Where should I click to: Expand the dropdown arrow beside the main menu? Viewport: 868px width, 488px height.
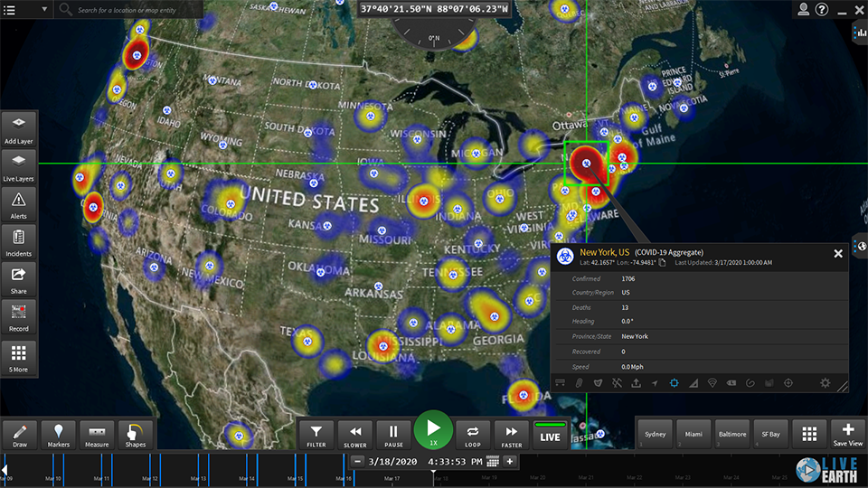(x=44, y=9)
